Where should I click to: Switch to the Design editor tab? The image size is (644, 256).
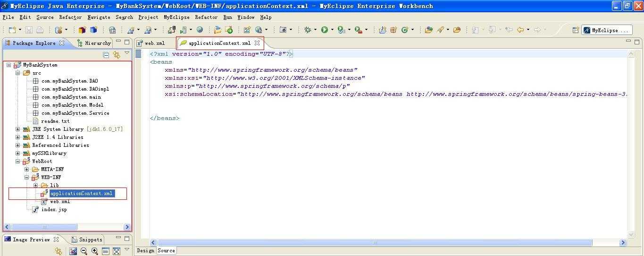[145, 251]
